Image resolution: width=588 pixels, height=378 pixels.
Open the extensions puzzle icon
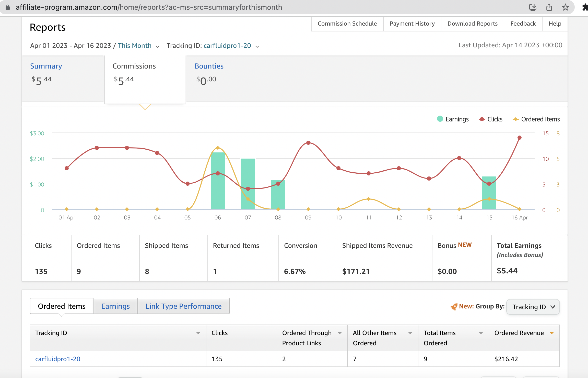pyautogui.click(x=585, y=7)
